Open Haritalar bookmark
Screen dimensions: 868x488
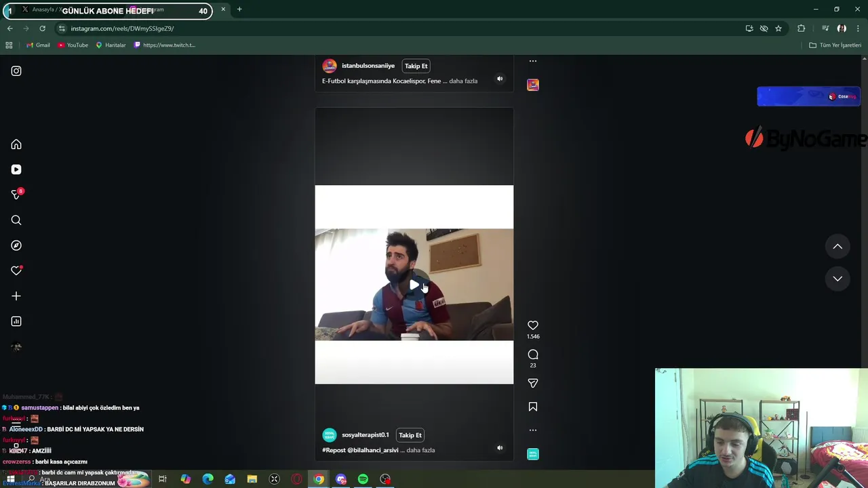pyautogui.click(x=111, y=45)
